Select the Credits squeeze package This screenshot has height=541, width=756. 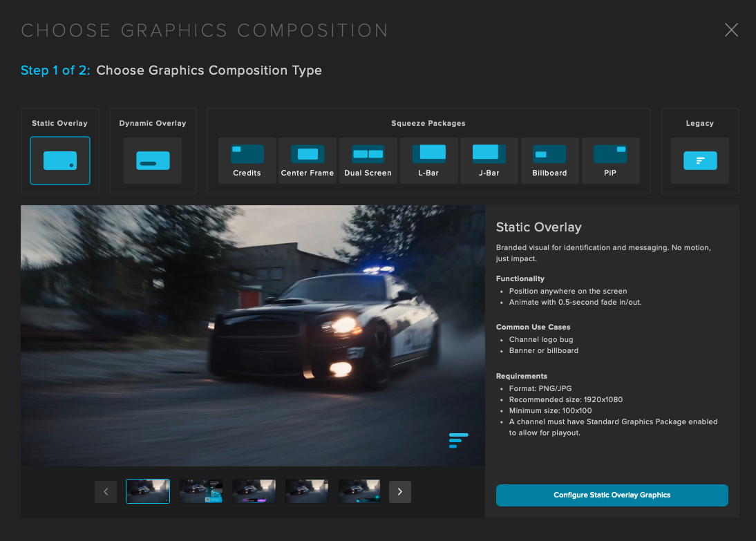point(247,160)
